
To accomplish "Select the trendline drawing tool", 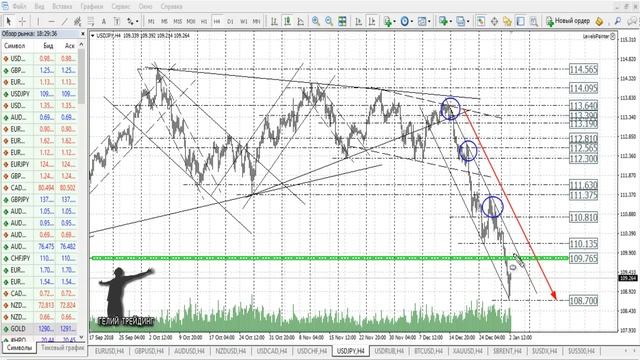I will (64, 21).
